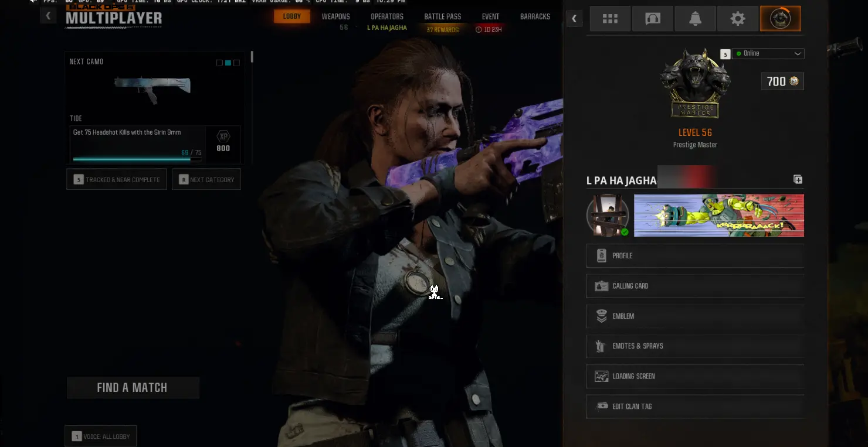The height and width of the screenshot is (447, 868).
Task: Switch to the Lobby tab
Action: pos(291,16)
